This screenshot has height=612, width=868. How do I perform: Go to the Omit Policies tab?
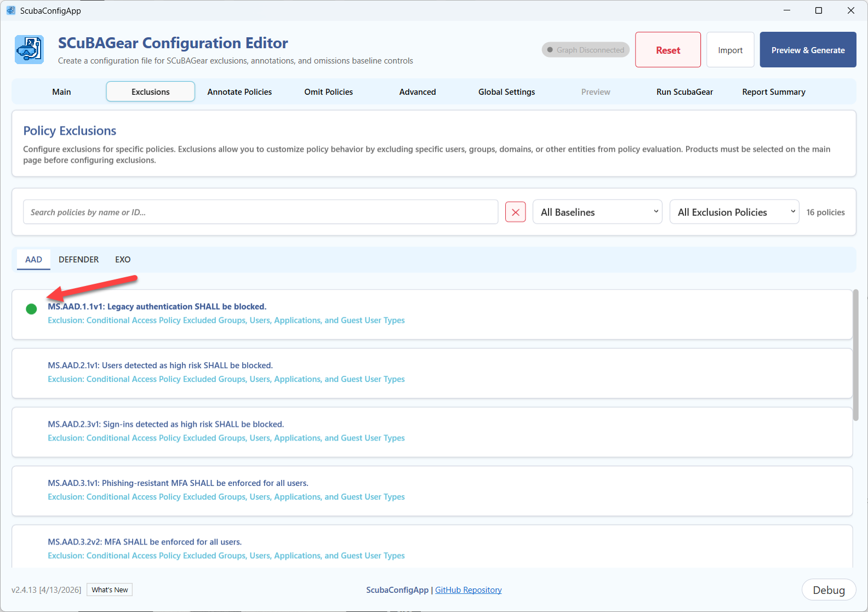329,91
